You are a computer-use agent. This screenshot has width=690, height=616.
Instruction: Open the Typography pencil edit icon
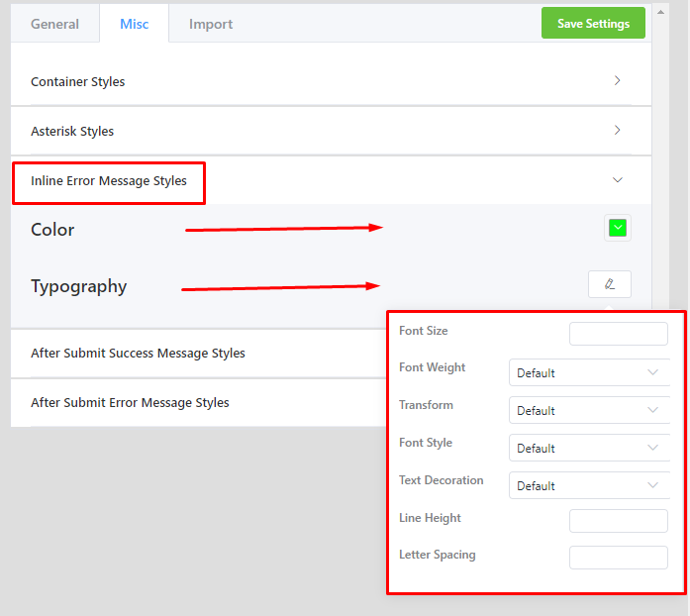pyautogui.click(x=610, y=284)
